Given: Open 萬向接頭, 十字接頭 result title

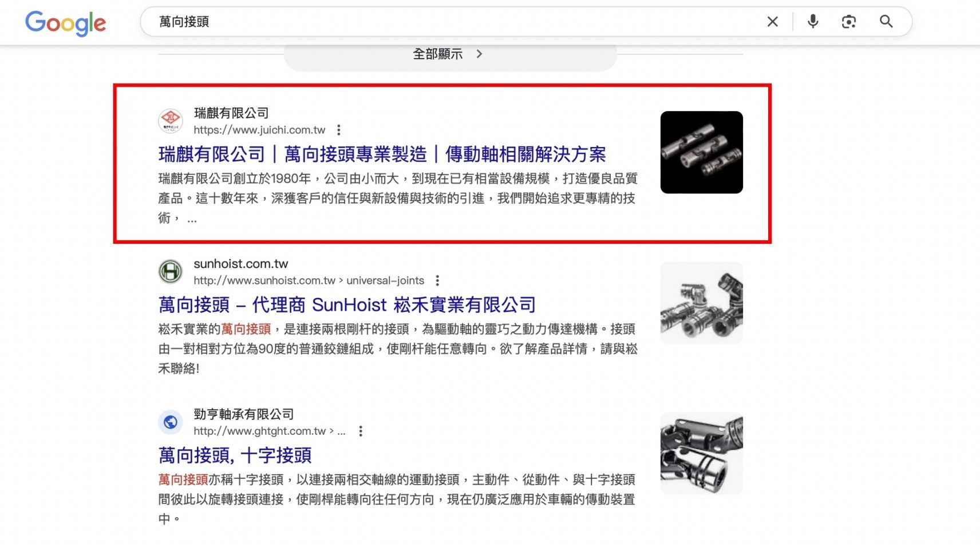Looking at the screenshot, I should click(235, 455).
